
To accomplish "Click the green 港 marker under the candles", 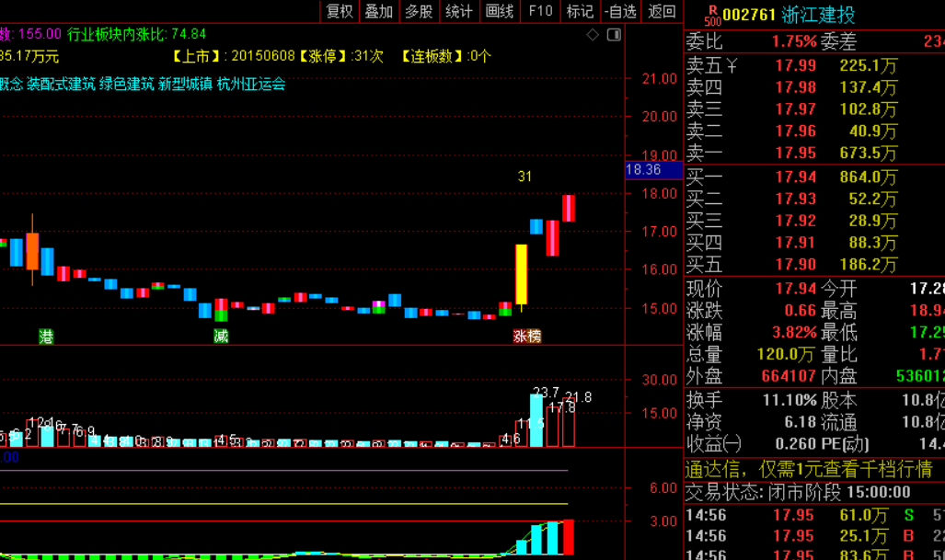I will point(46,336).
